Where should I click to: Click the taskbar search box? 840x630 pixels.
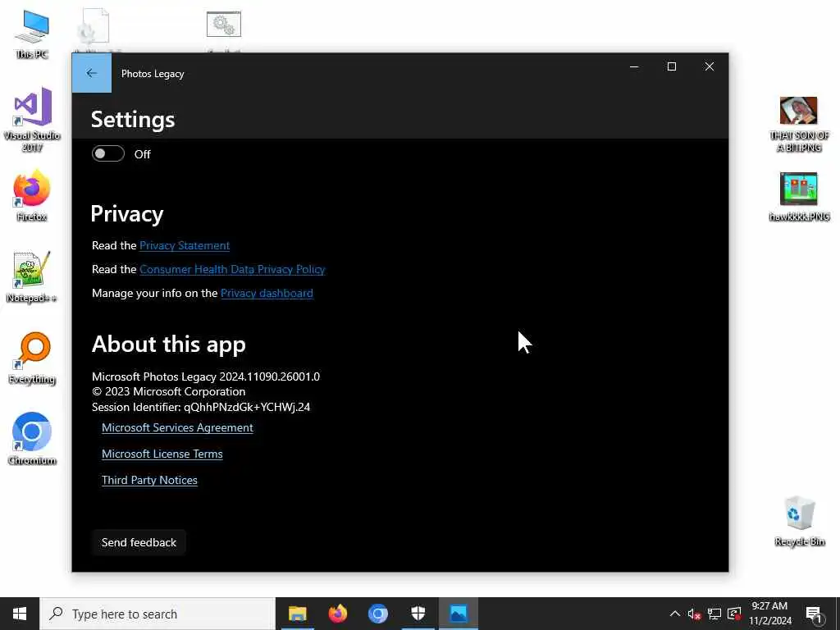(157, 614)
